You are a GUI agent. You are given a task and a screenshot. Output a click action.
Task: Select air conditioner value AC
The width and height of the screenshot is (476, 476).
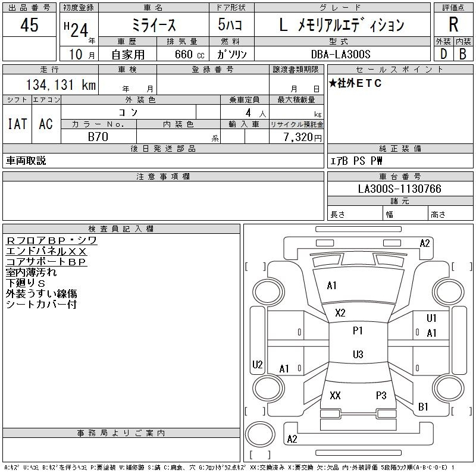tap(46, 124)
